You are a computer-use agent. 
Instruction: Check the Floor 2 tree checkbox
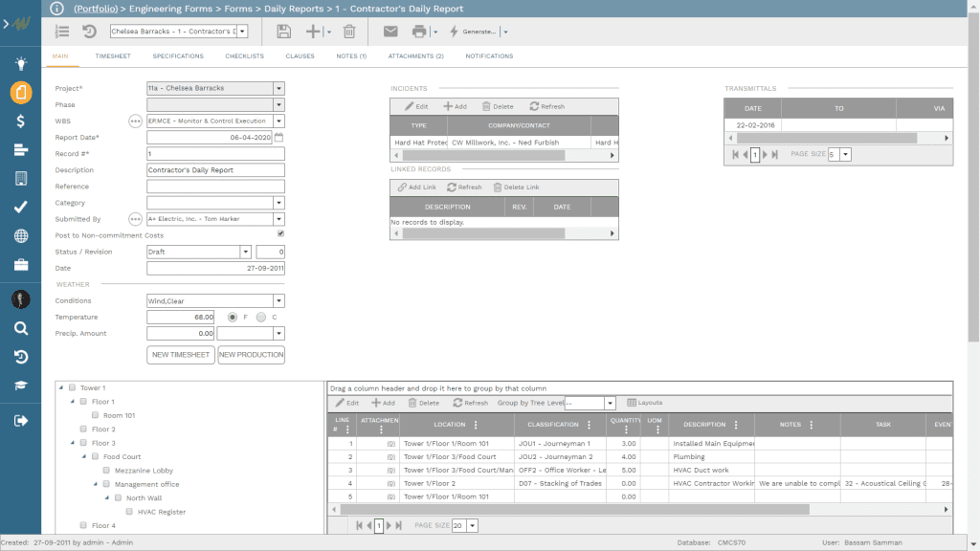click(84, 429)
